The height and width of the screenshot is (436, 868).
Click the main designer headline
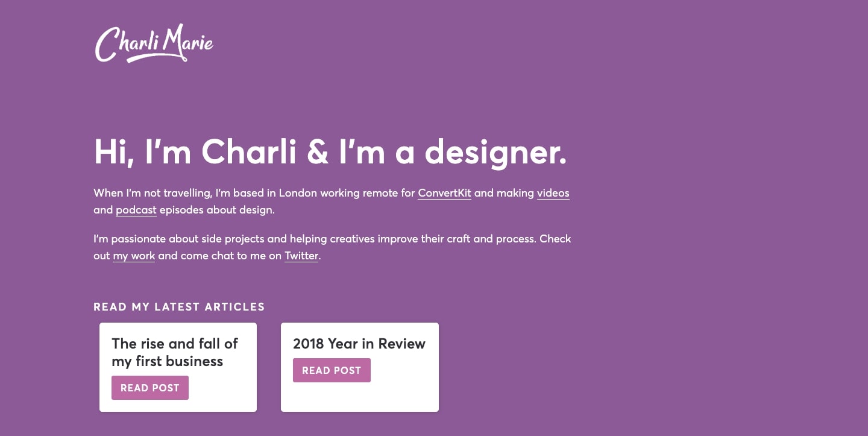330,152
